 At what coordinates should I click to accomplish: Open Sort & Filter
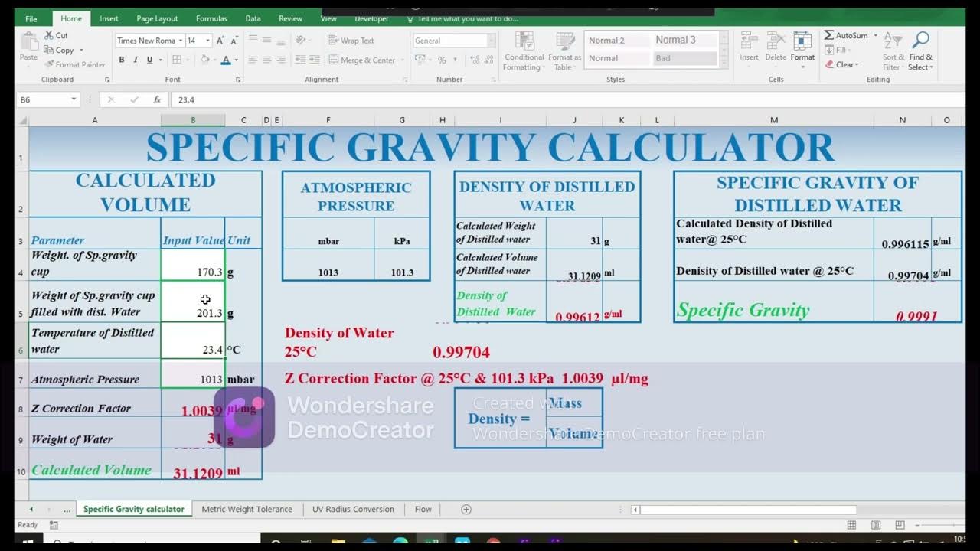893,51
